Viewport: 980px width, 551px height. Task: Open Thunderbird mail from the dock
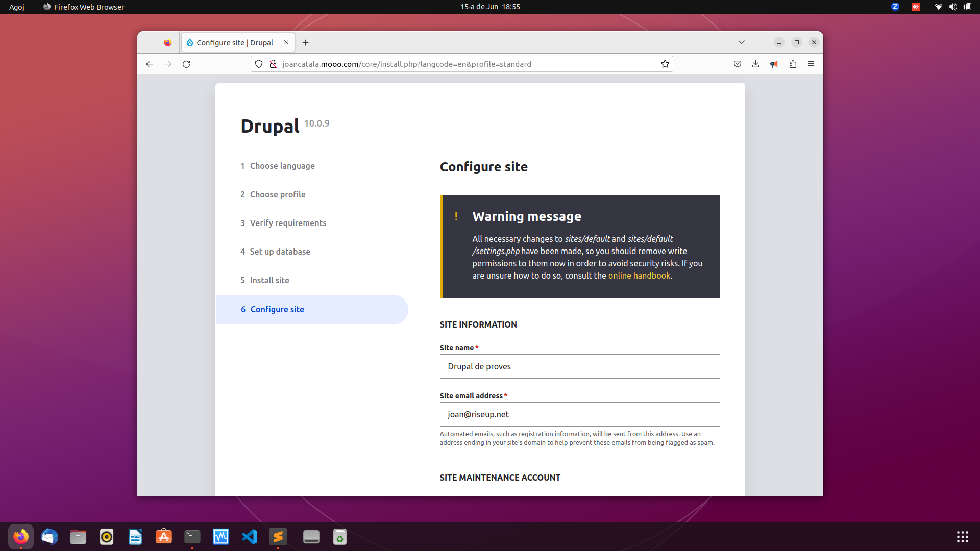[50, 537]
